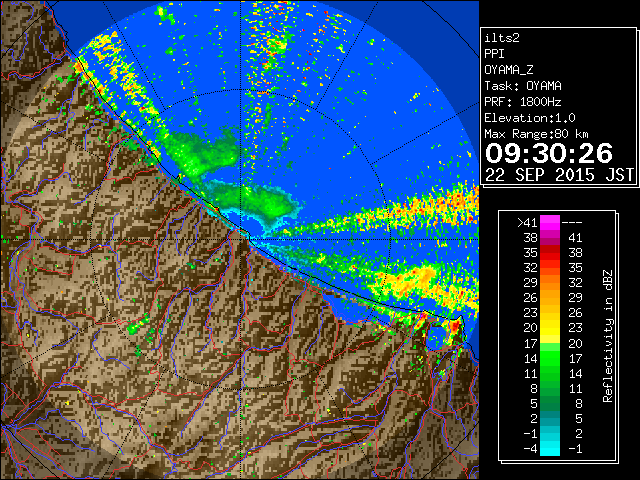This screenshot has height=480, width=640.
Task: Pick the magenta swatch beside '>41'
Action: pyautogui.click(x=550, y=222)
